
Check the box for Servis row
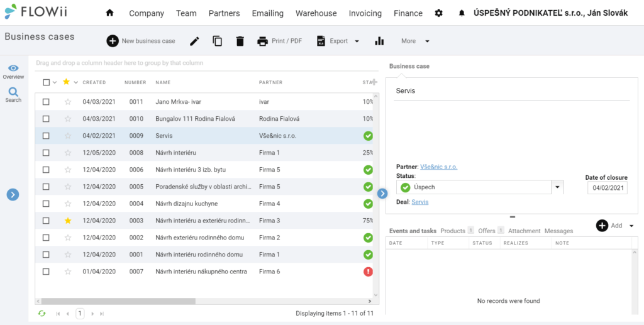46,136
